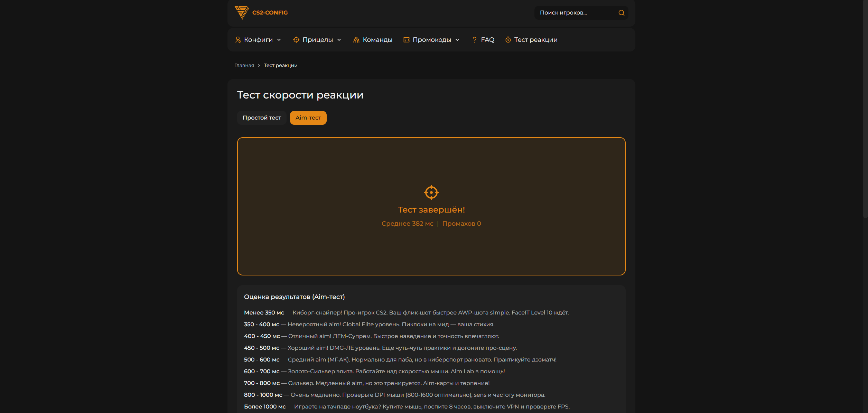Go to Главная breadcrumb link
The width and height of the screenshot is (868, 413).
[x=244, y=65]
